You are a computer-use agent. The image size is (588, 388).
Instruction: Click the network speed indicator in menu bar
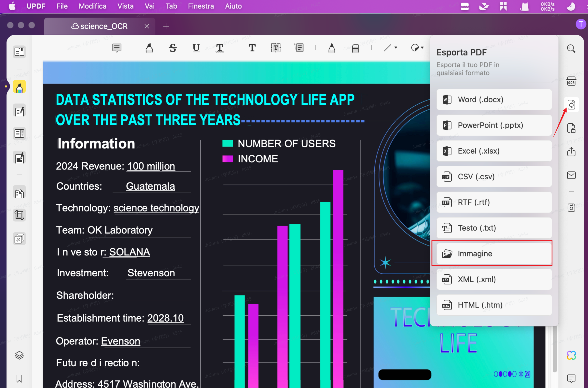[547, 6]
